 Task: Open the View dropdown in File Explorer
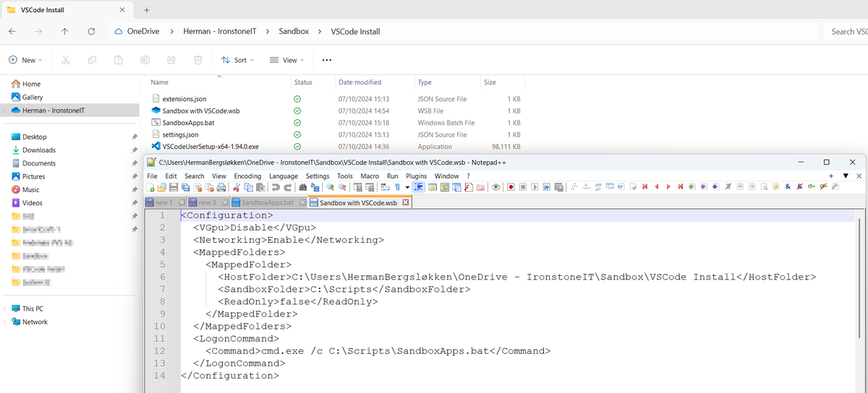(x=286, y=60)
